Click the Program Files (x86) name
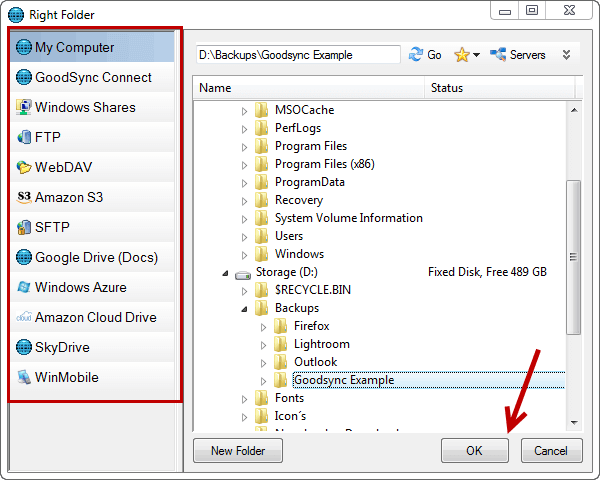Screen dimensions: 600x480 click(x=324, y=164)
